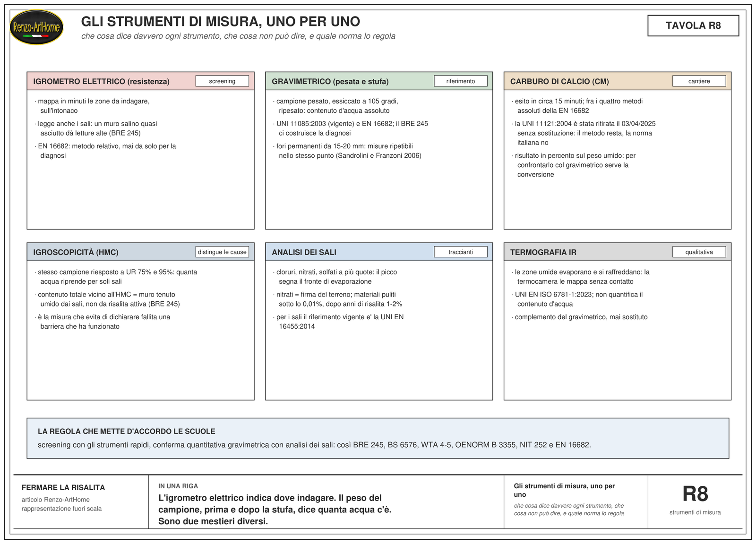Click the bullet citing 'UNI EN 16455:2014'
The height and width of the screenshot is (544, 756).
(x=338, y=322)
